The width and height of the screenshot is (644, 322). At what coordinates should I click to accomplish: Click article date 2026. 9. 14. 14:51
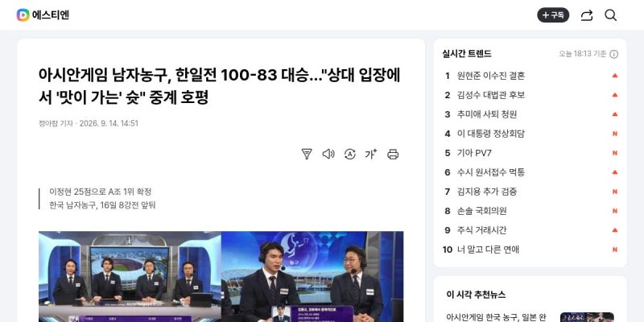click(x=109, y=123)
